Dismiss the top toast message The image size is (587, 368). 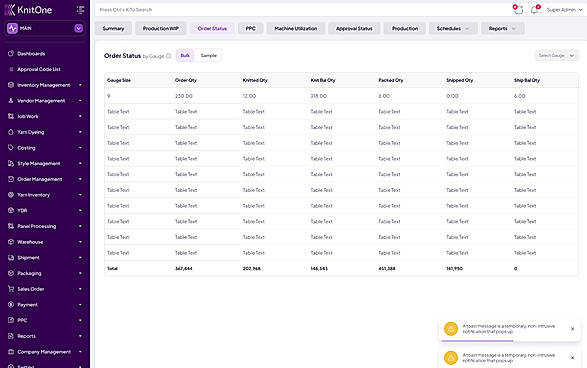coord(572,329)
